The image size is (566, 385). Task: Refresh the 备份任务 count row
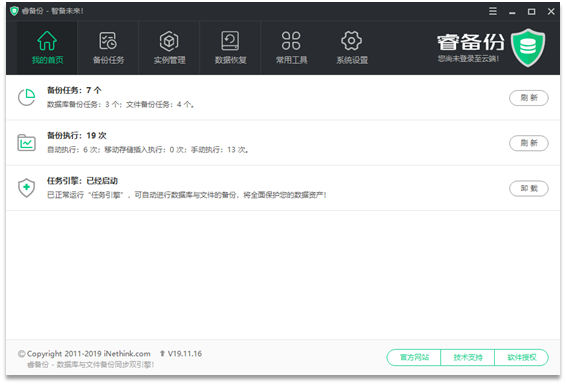click(x=529, y=98)
